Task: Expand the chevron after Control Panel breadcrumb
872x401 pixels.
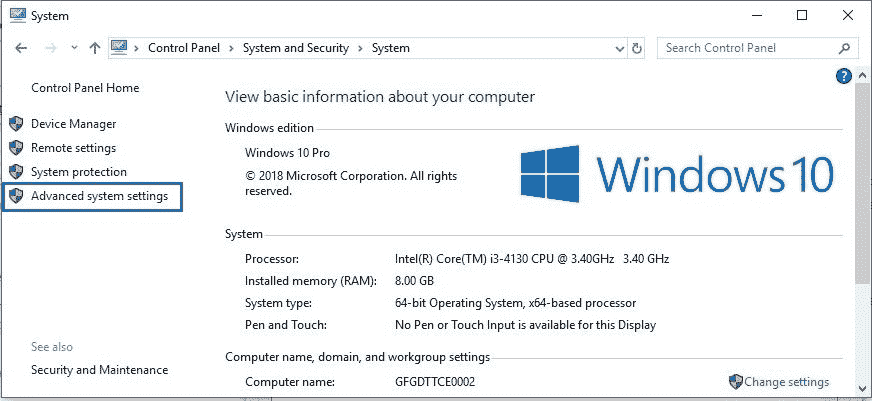Action: click(230, 48)
